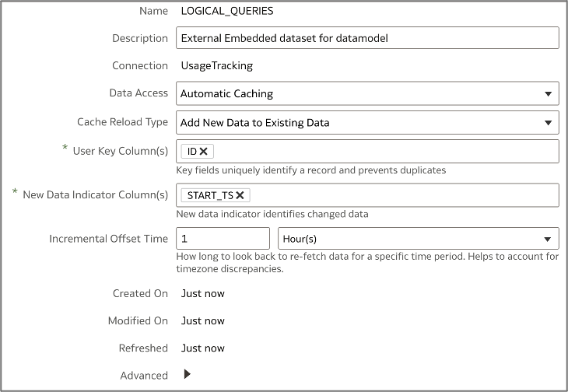Open the Cache Reload Type dropdown
568x392 pixels.
tap(547, 123)
